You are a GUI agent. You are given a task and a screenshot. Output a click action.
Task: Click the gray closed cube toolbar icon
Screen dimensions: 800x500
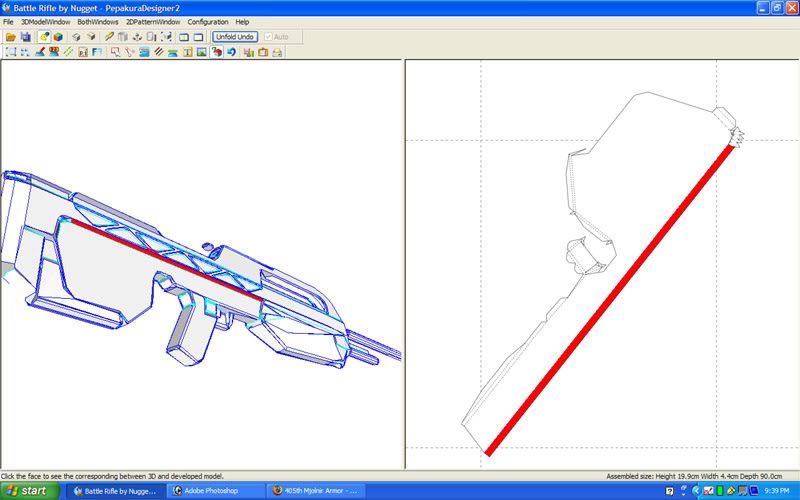coord(76,37)
